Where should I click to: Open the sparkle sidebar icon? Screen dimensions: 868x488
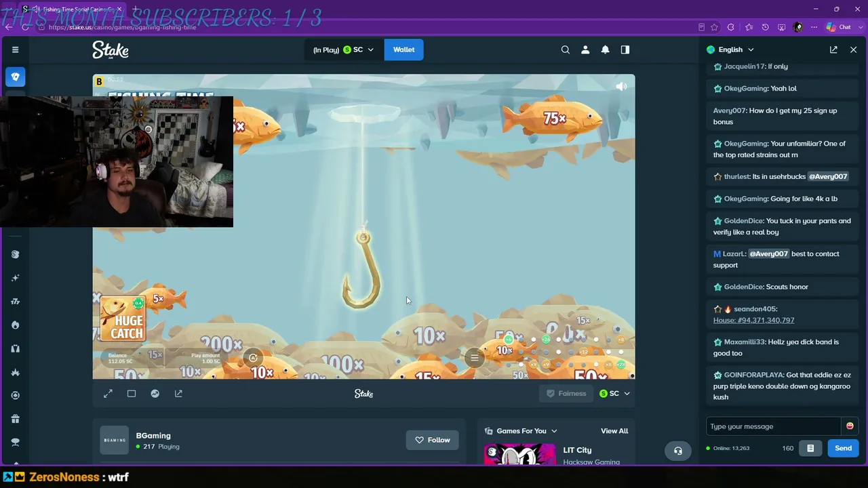[15, 278]
